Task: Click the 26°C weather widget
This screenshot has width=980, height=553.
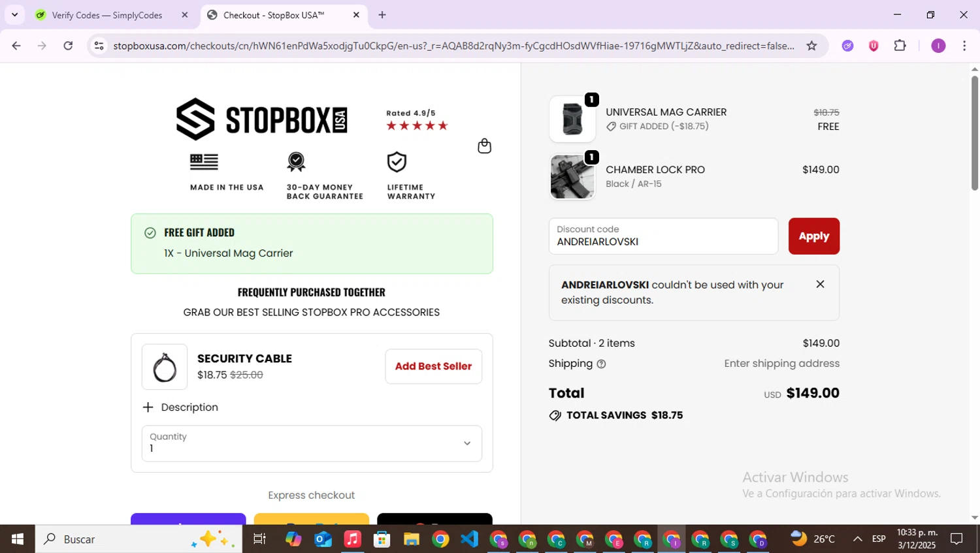Action: pos(813,539)
